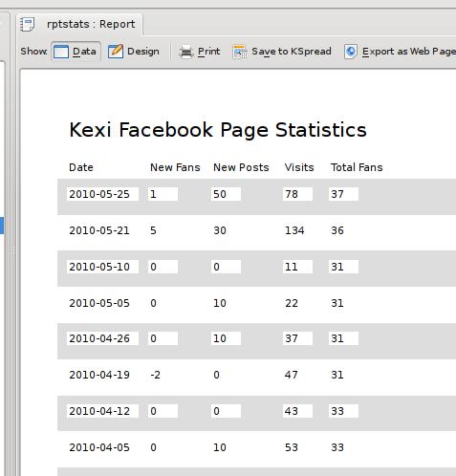Screen dimensions: 456x476
Task: Click the Export as Web Page globe icon
Action: click(351, 52)
